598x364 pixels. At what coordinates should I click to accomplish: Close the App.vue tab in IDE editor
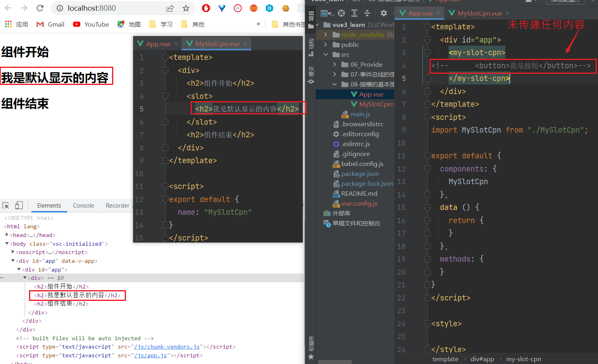[x=438, y=13]
